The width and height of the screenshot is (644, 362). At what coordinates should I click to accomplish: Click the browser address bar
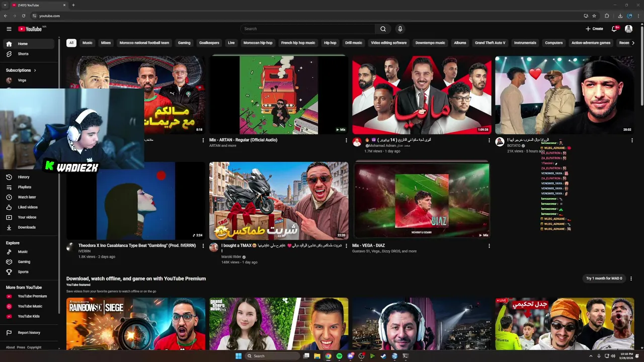coord(307,16)
